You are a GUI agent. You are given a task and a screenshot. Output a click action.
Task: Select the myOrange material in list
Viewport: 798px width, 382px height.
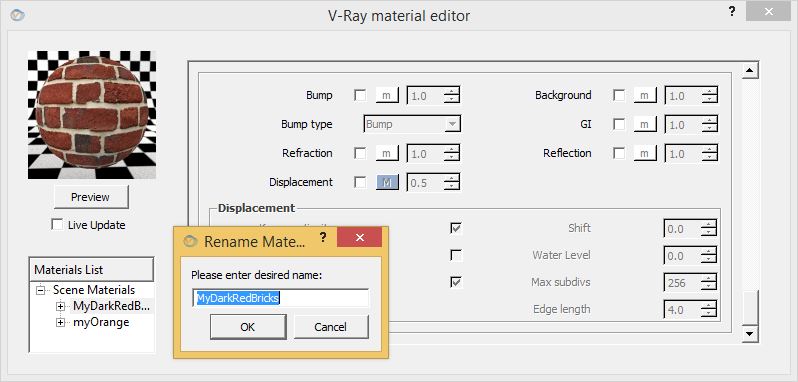pos(101,322)
